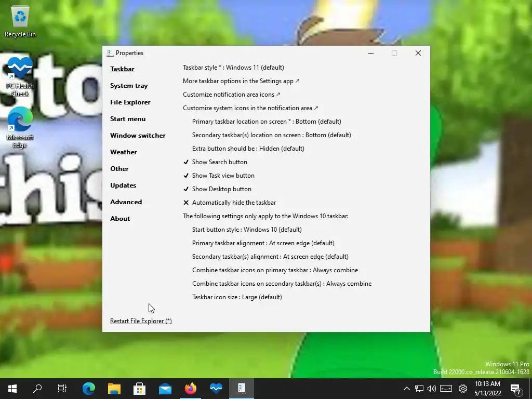Select the Properties app taskbar icon
The height and width of the screenshot is (399, 532).
[x=242, y=389]
